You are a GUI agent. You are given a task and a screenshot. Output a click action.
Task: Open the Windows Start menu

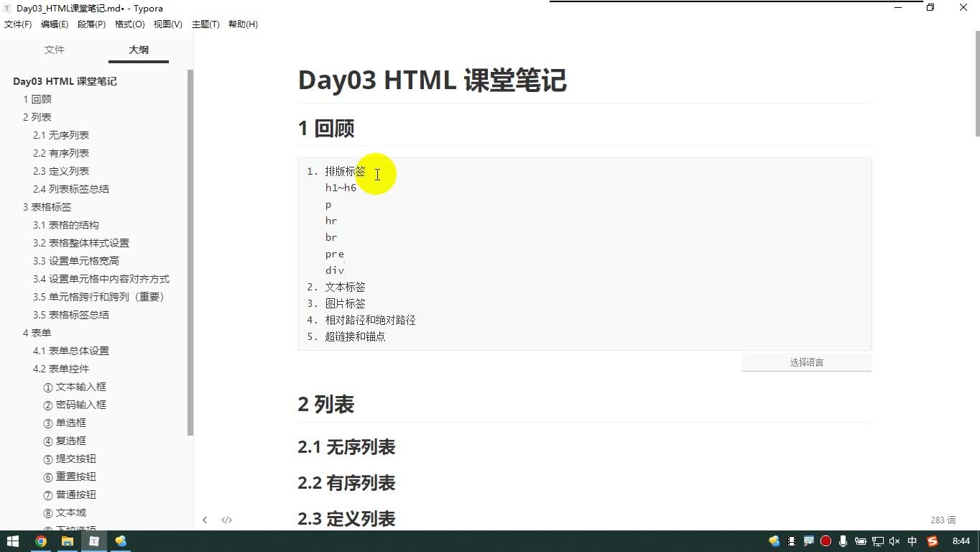click(x=13, y=541)
